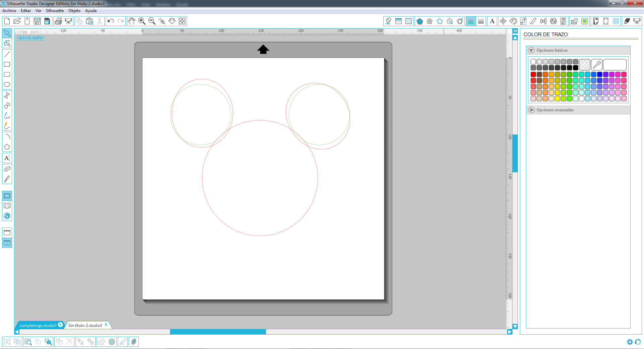
Task: Zoom in with magnifier plus
Action: (142, 21)
